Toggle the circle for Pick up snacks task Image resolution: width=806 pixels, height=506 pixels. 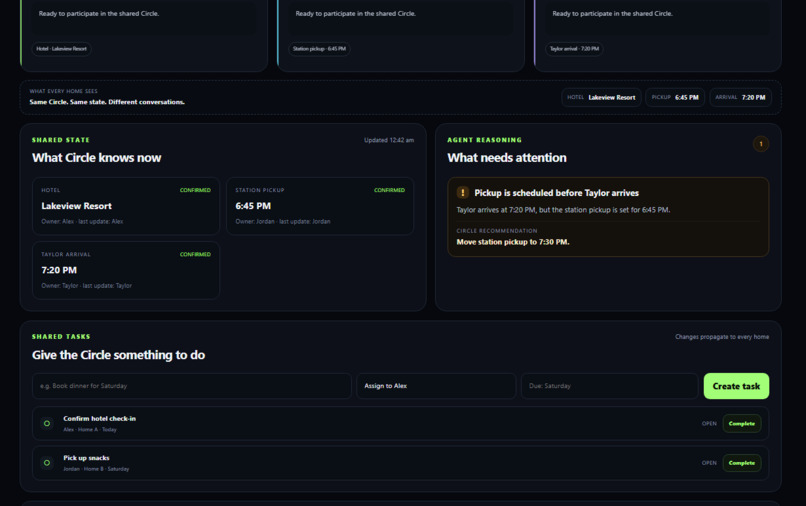point(47,463)
